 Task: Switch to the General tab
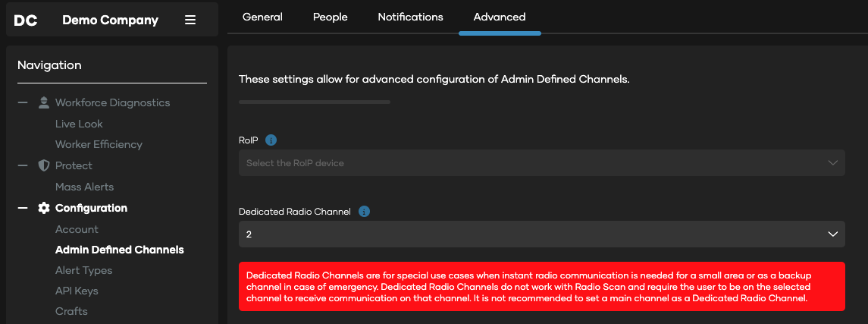[262, 17]
